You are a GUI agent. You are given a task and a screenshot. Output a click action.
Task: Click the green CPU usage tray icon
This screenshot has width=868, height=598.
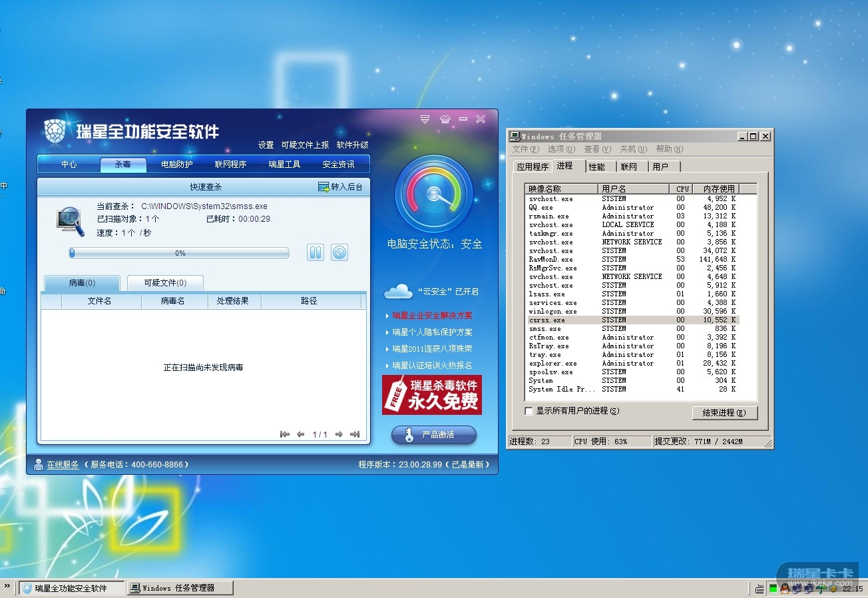coord(773,589)
